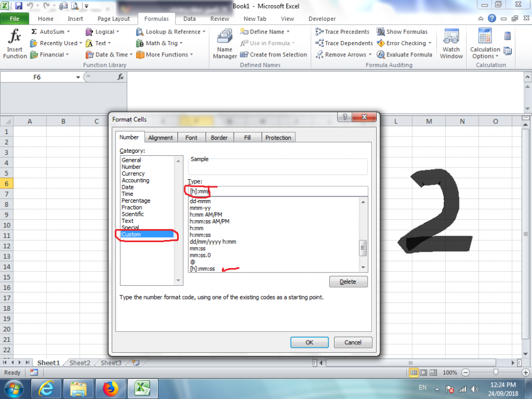The height and width of the screenshot is (399, 532).
Task: Pick the h:mm:ss AM/PM format
Action: pos(210,221)
